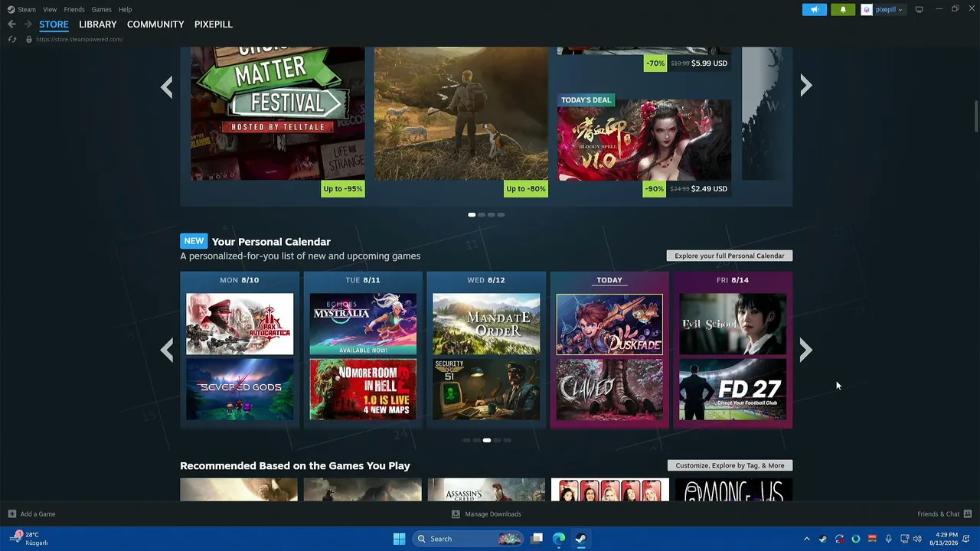Click the pixepill avatar picture
The width and height of the screenshot is (980, 551).
coord(867,9)
